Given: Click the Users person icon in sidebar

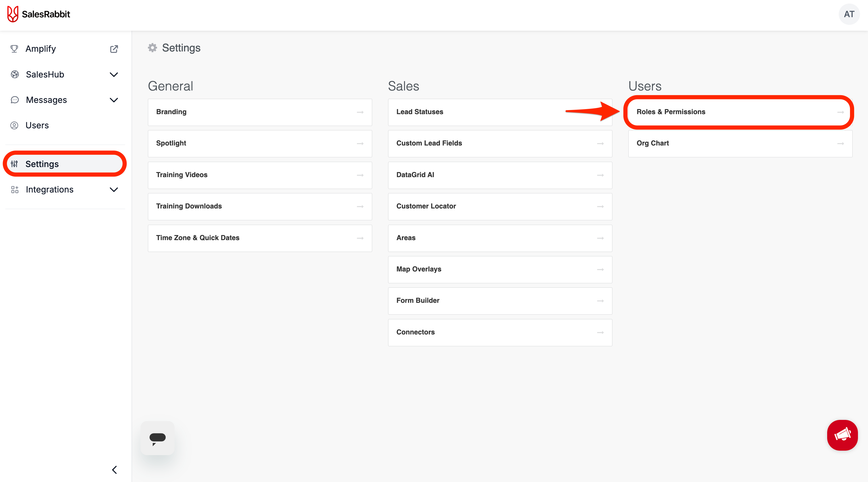Looking at the screenshot, I should coord(14,125).
